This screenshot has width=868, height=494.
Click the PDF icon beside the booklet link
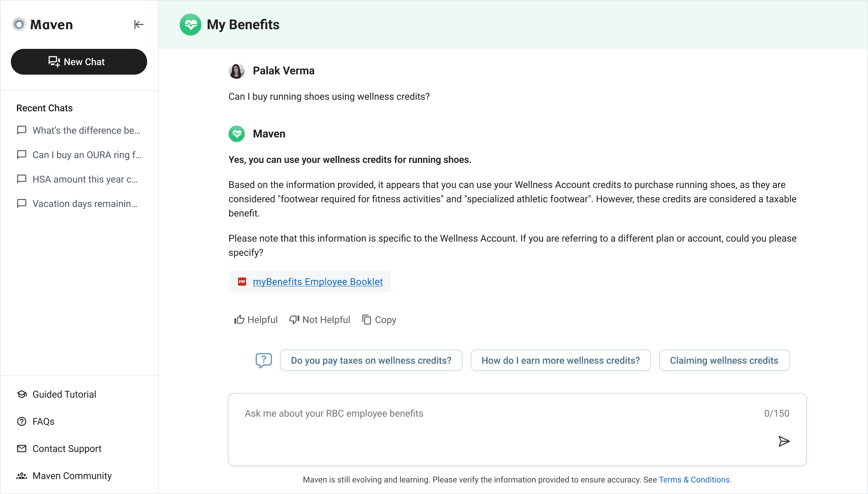pos(242,282)
